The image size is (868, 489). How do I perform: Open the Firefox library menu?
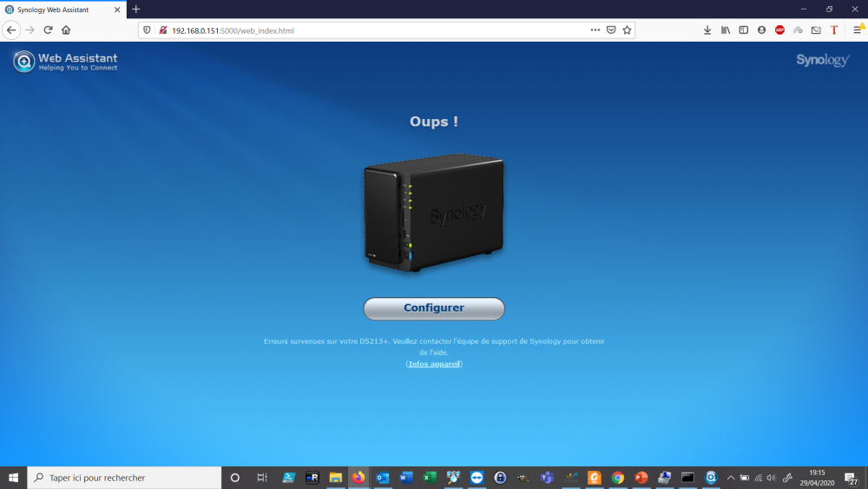[x=725, y=30]
